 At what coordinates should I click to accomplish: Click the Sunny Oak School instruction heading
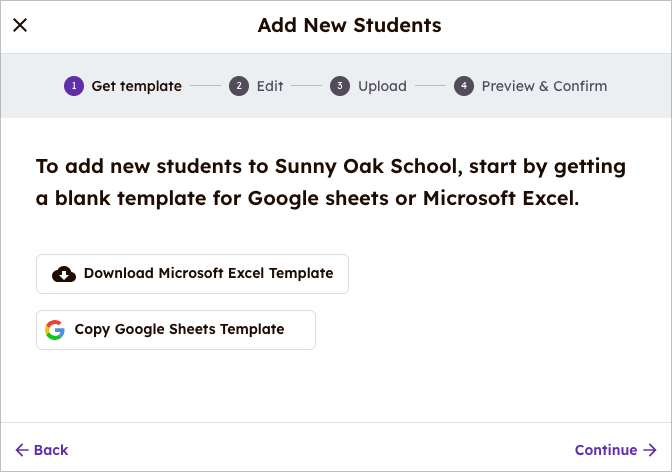point(330,182)
